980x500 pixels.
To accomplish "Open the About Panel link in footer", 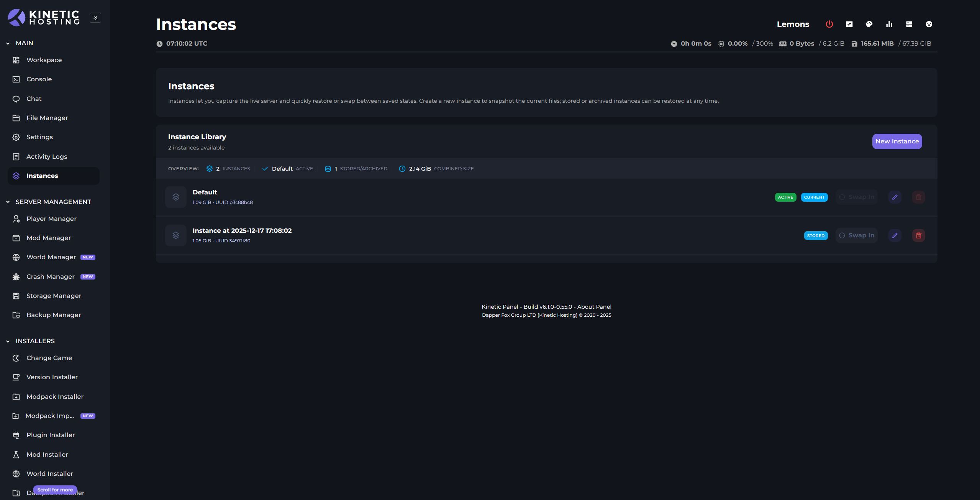I will pos(594,307).
